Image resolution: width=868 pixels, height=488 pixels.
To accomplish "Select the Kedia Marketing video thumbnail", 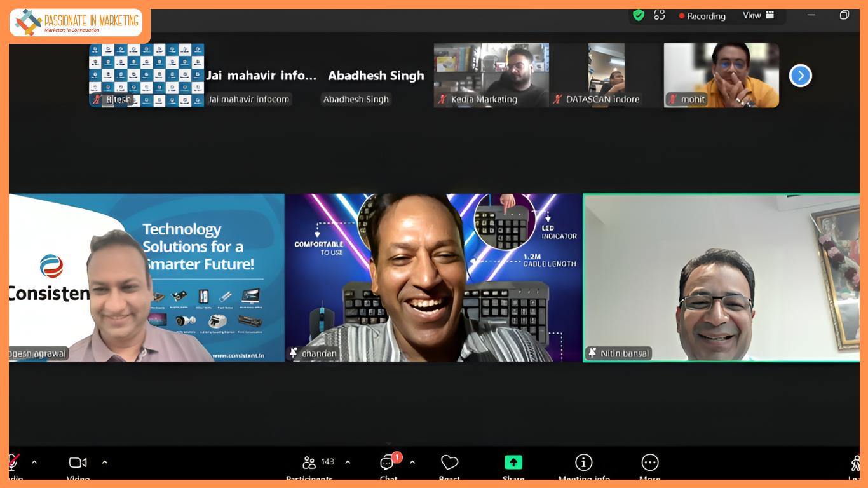I will (491, 75).
